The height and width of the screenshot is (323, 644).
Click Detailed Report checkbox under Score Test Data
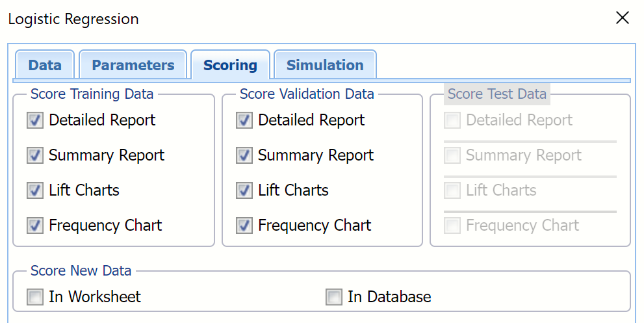(452, 120)
